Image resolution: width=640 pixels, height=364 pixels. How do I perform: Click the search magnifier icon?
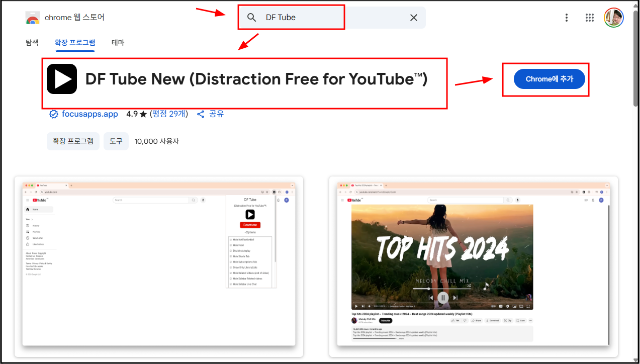252,18
